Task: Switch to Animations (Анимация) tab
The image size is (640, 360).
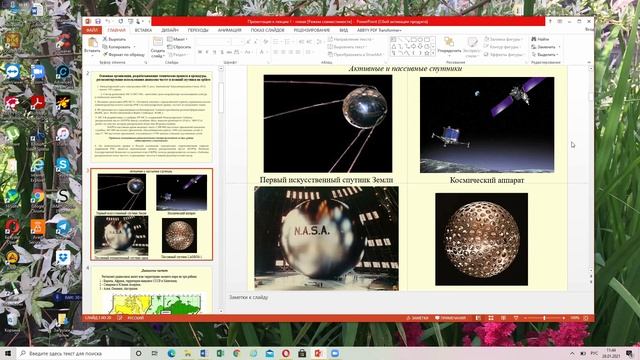Action: tap(229, 30)
